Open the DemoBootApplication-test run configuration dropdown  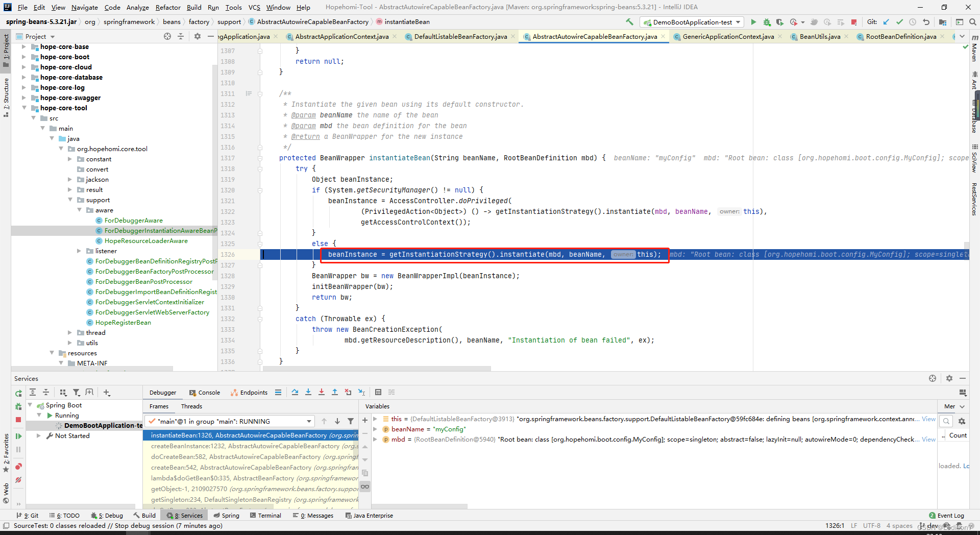pos(692,22)
